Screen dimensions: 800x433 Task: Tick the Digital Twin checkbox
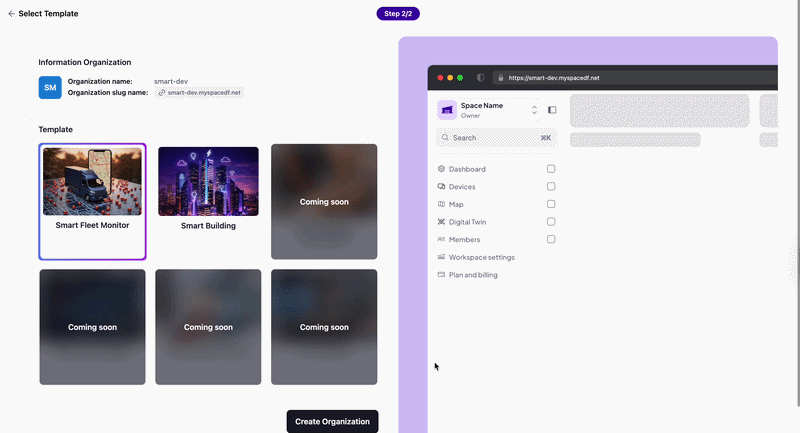tap(551, 222)
